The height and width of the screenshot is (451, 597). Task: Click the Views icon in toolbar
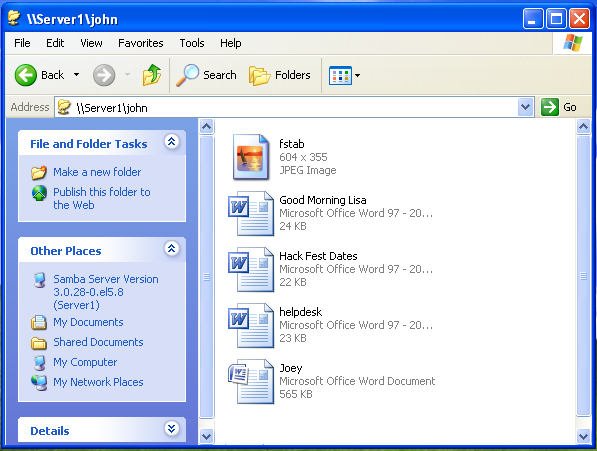coord(340,75)
